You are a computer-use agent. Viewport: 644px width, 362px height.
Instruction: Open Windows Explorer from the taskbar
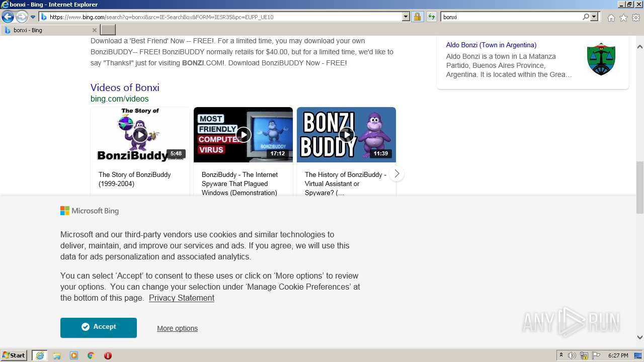coord(57,355)
